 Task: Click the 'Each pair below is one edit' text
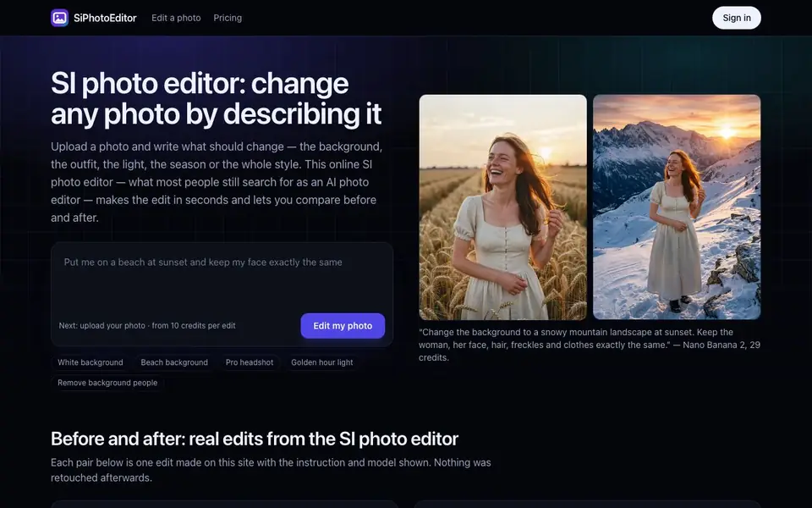pos(271,470)
